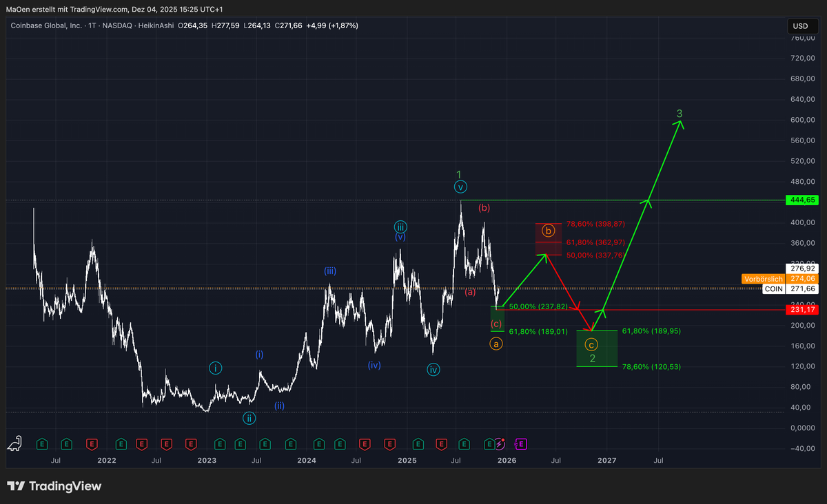Click the green earnings icon beside 2024
Screen dimensions: 827x504
coord(318,444)
